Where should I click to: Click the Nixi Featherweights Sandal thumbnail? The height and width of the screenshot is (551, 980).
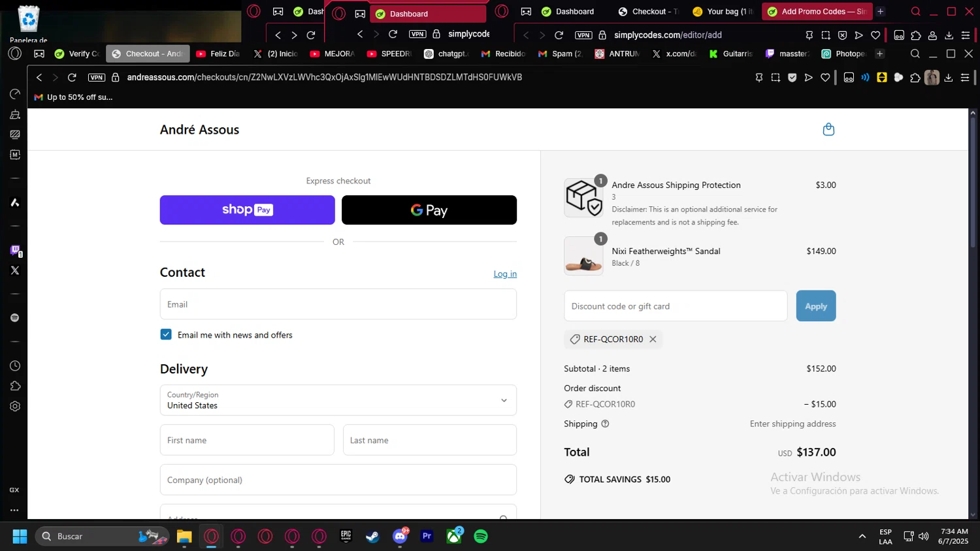584,256
